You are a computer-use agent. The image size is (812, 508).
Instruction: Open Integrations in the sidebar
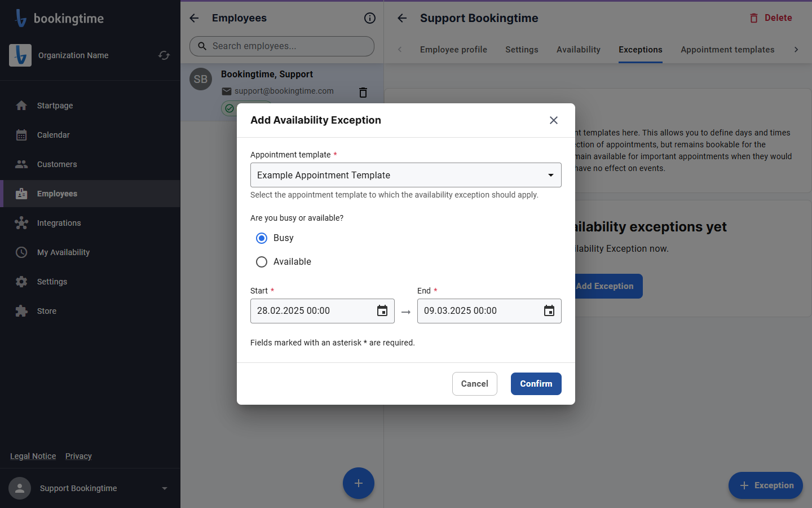[90, 223]
